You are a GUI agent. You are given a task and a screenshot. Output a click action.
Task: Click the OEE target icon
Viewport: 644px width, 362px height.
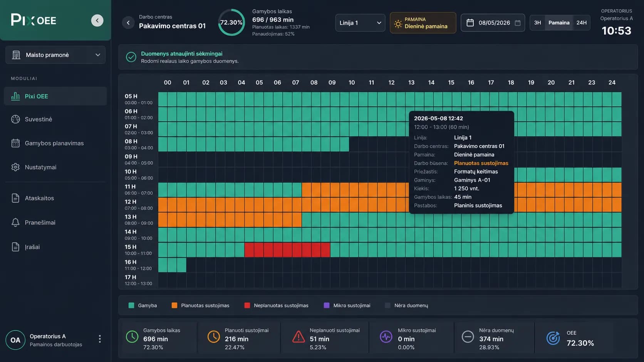pyautogui.click(x=553, y=338)
